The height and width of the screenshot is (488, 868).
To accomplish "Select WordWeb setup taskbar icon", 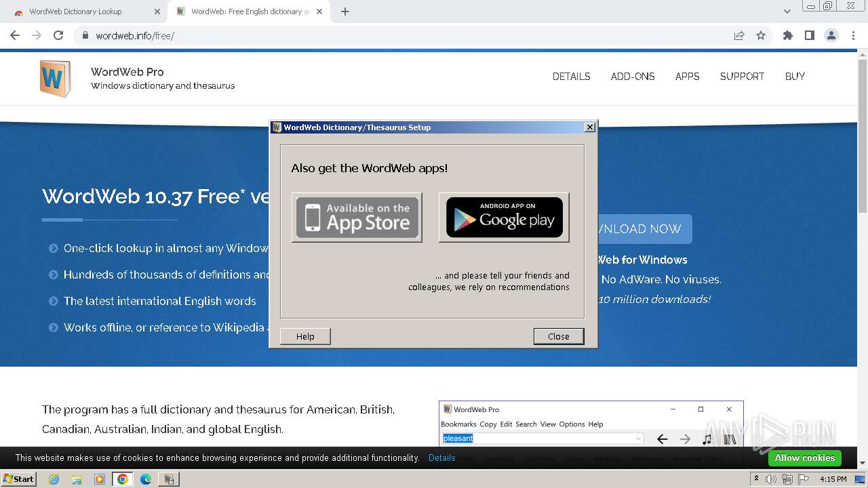I will click(169, 479).
